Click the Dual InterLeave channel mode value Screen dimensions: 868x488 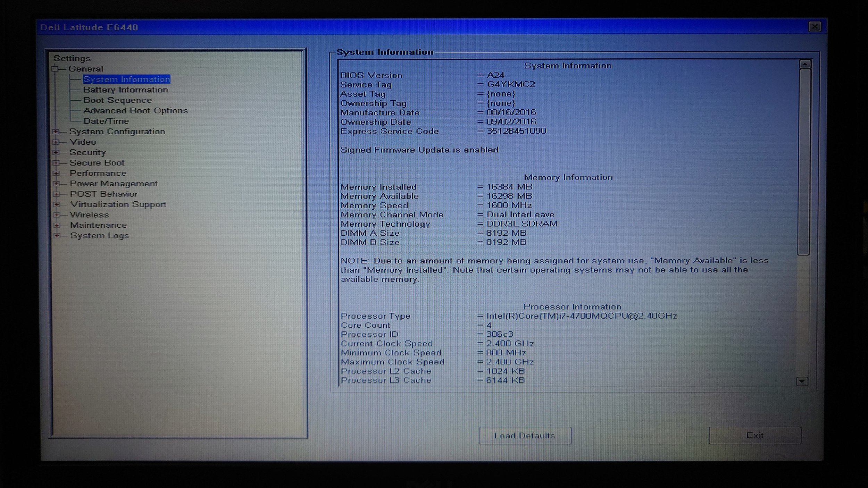pyautogui.click(x=520, y=214)
